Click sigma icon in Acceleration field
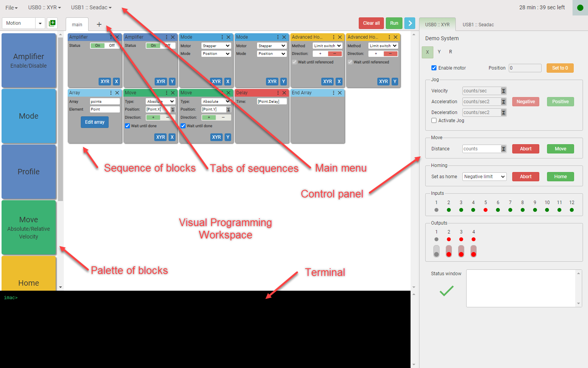 pos(503,102)
